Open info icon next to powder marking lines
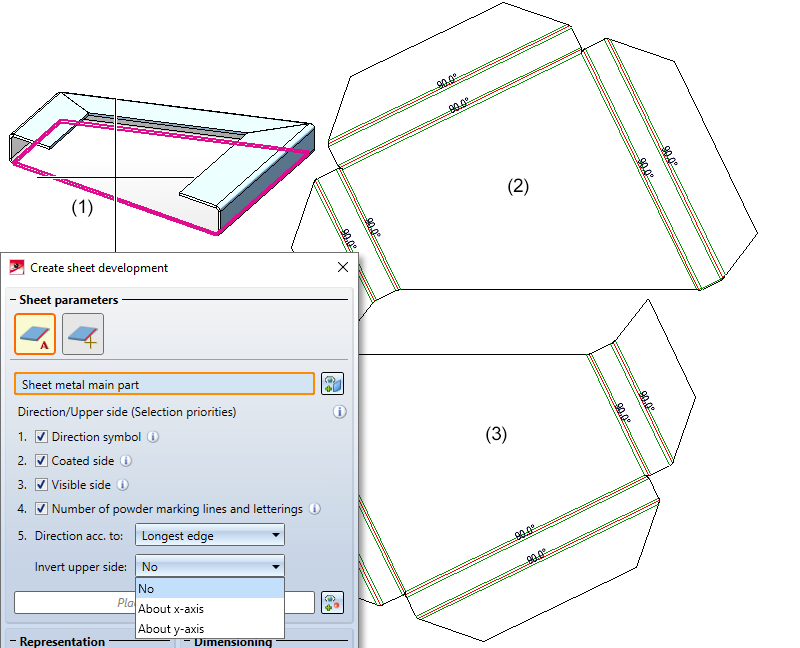800x648 pixels. pyautogui.click(x=315, y=509)
